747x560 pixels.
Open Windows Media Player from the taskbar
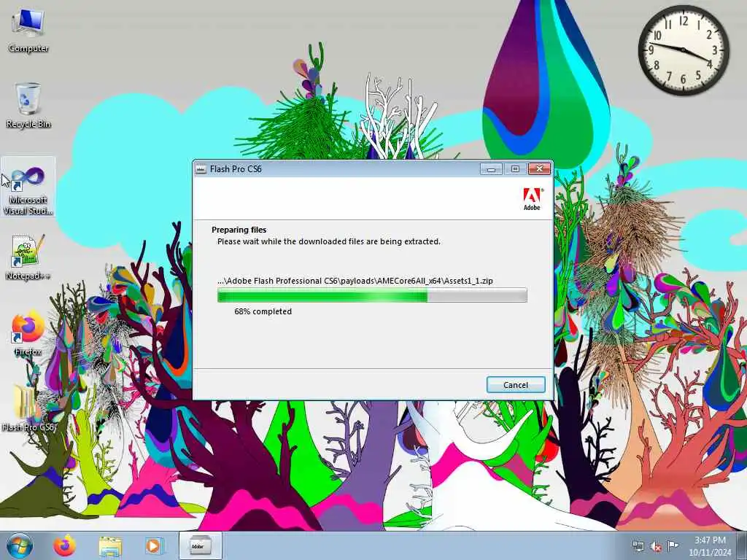(x=153, y=545)
